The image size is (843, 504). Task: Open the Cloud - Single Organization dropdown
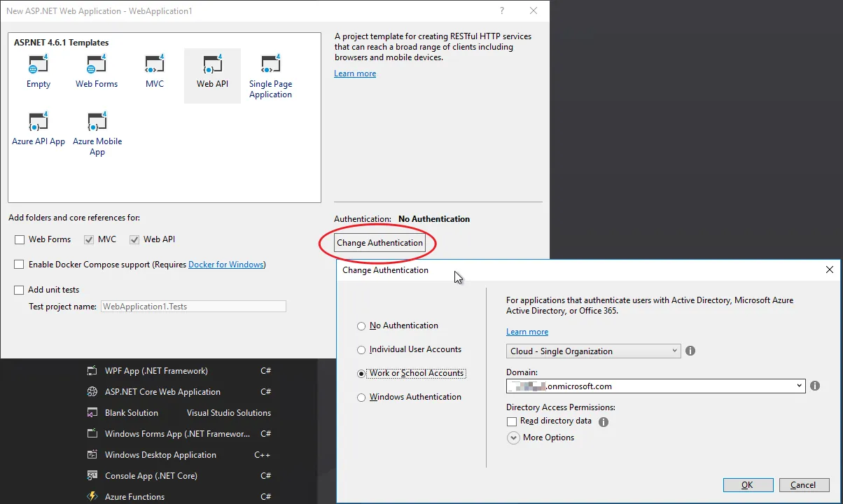(x=594, y=351)
